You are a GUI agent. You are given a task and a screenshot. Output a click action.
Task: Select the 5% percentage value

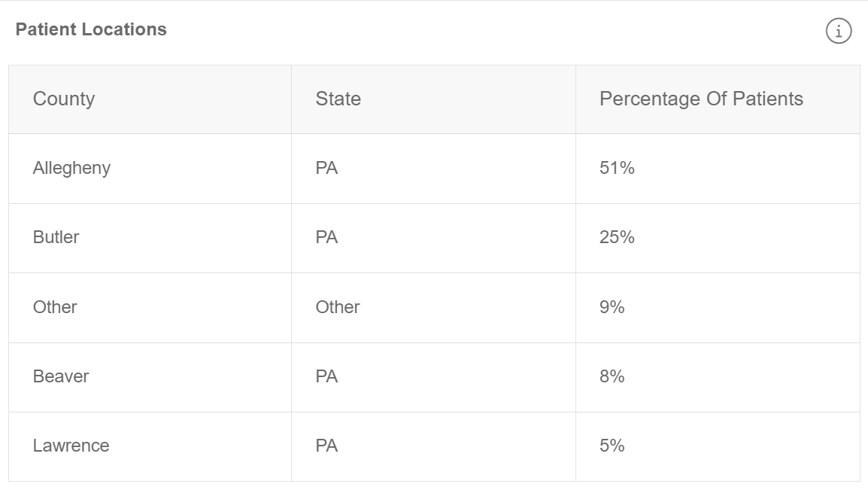coord(612,445)
